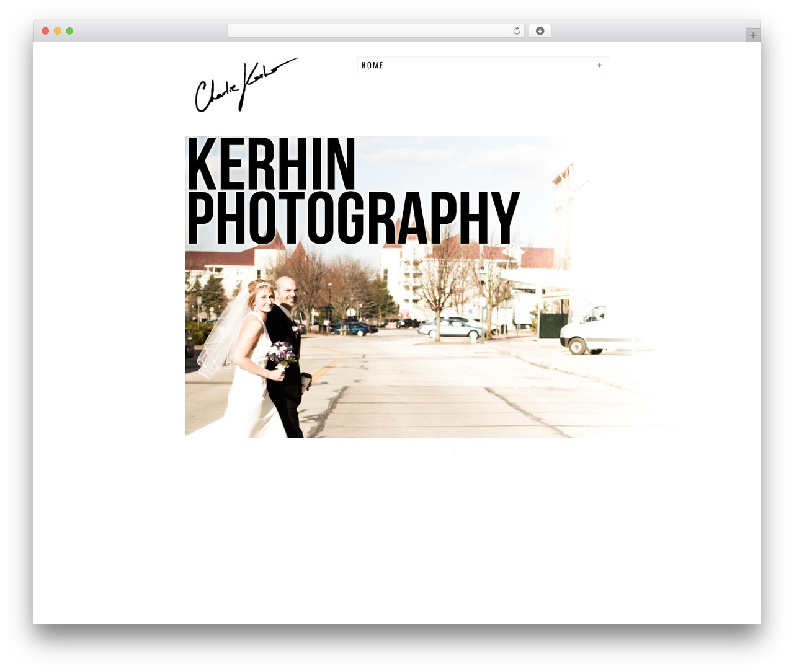
Task: Open the browser downloads button
Action: pos(540,31)
